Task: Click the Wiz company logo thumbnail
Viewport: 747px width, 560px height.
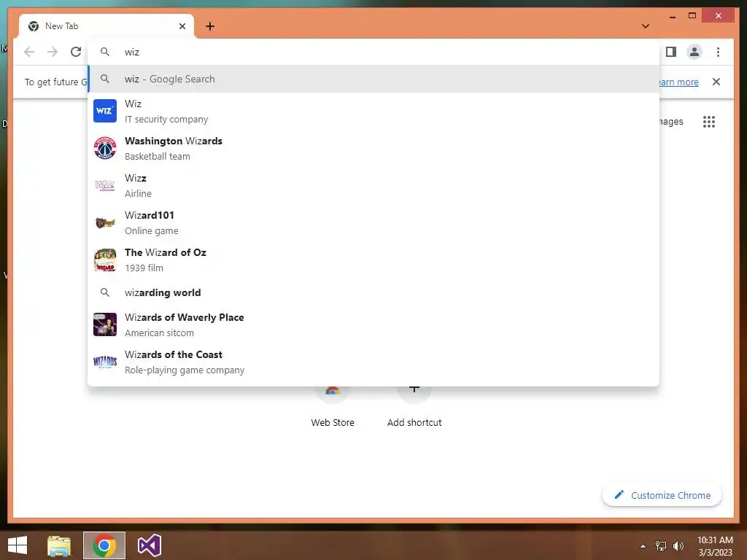Action: [105, 111]
